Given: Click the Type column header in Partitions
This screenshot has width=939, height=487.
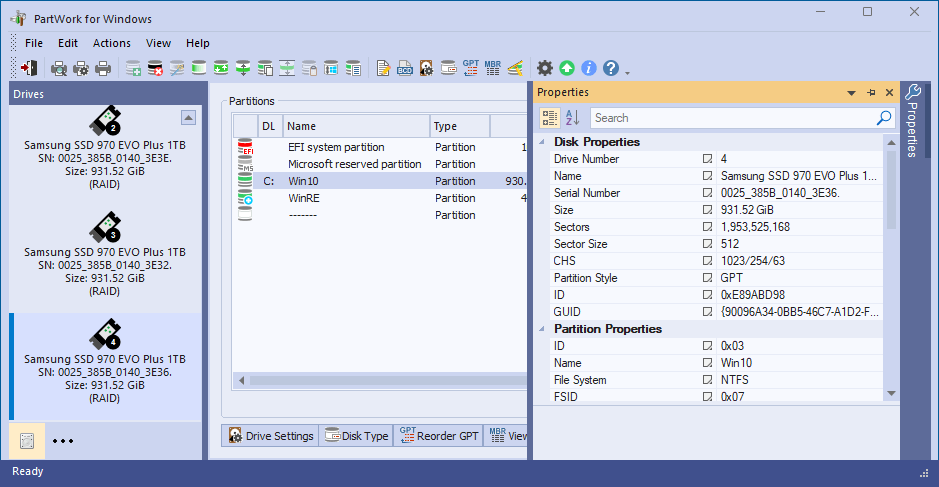Looking at the screenshot, I should click(459, 126).
